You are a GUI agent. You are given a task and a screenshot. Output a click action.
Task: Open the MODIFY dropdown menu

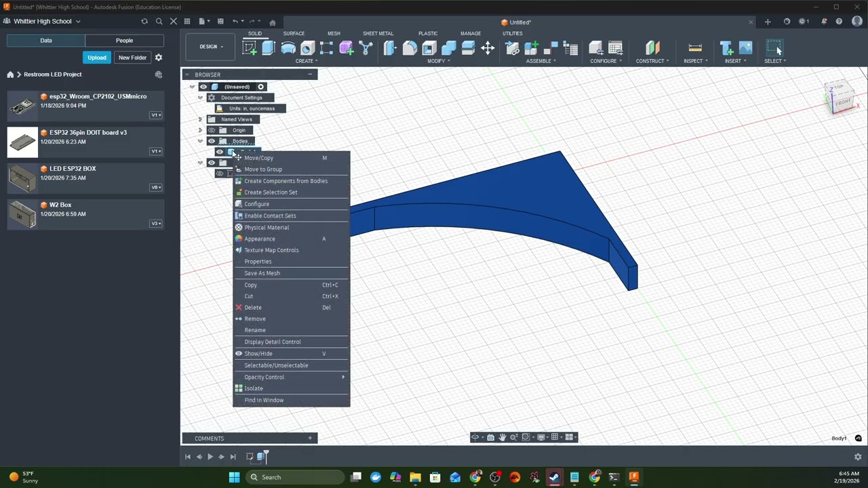[x=439, y=61]
